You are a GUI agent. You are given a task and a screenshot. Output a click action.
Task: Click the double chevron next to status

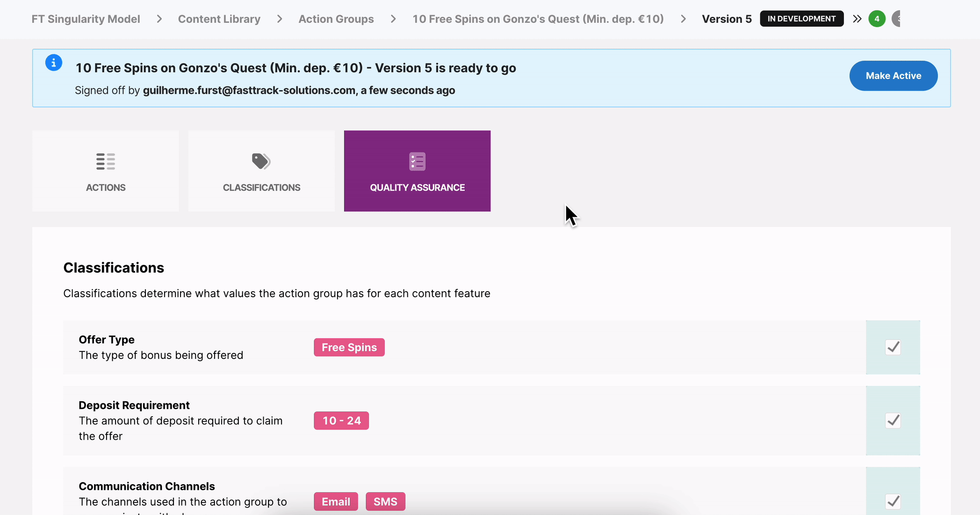tap(857, 19)
